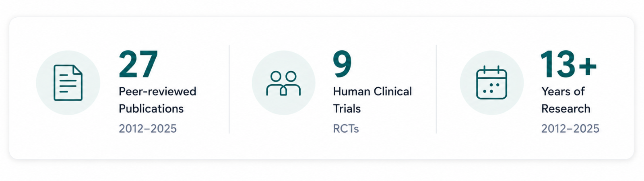Click the Research label
This screenshot has height=181, width=644.
click(566, 109)
